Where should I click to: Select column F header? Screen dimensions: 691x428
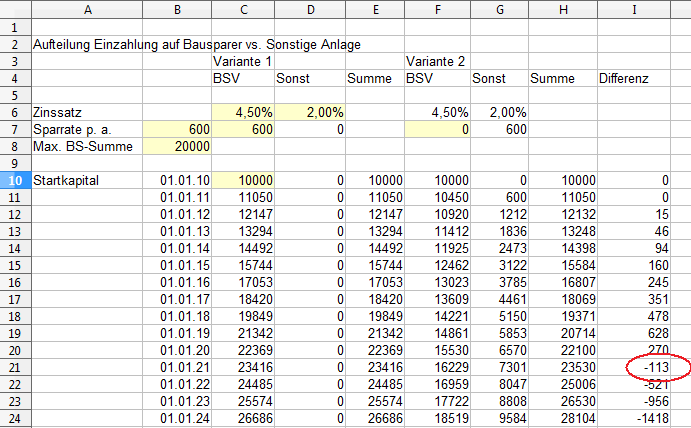pos(436,10)
